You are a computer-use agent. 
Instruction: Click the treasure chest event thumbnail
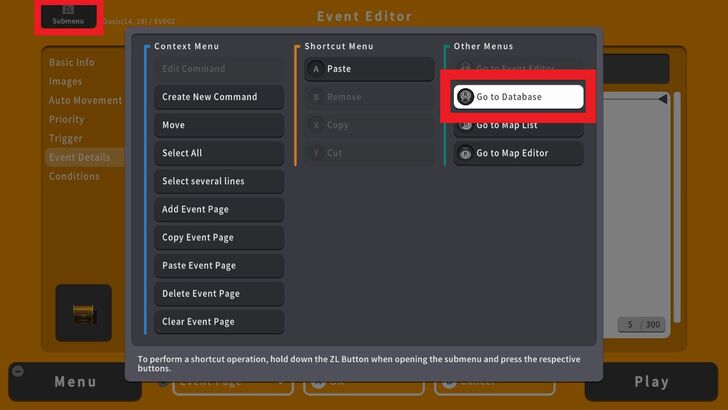pos(84,313)
